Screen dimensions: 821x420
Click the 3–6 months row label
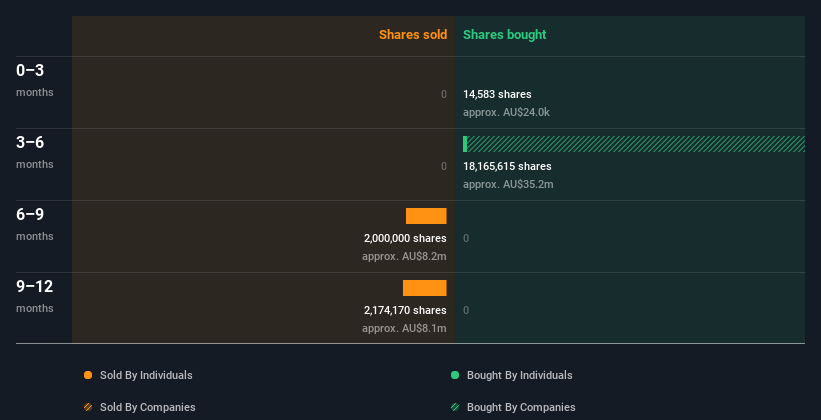35,152
